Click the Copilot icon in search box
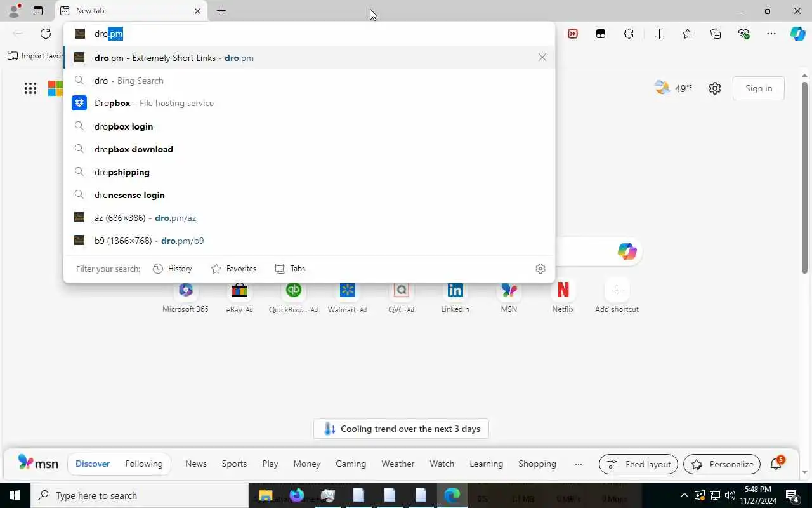812x508 pixels. (627, 251)
